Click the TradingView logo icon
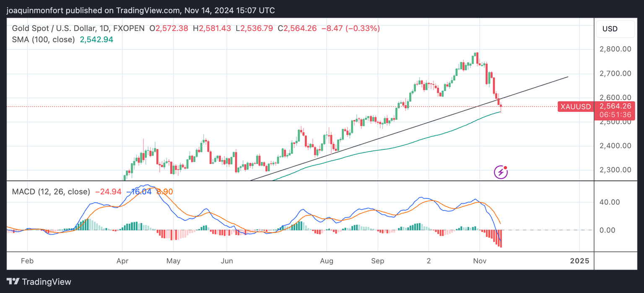Screen dimensions: 644x293 click(13, 282)
